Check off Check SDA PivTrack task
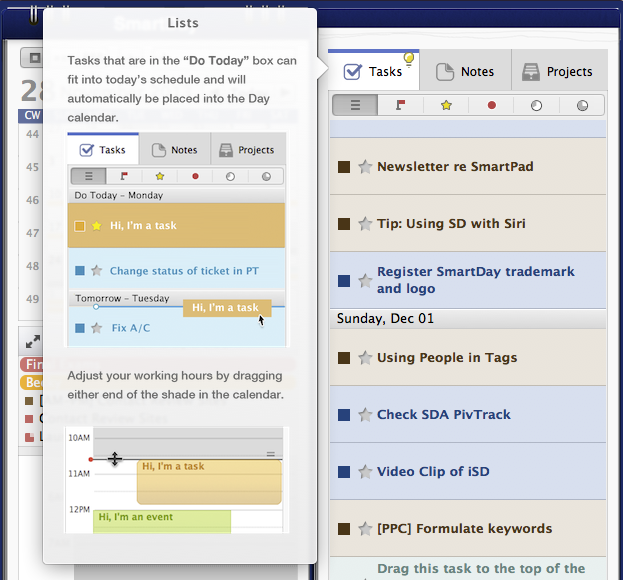The width and height of the screenshot is (623, 580). click(x=344, y=415)
